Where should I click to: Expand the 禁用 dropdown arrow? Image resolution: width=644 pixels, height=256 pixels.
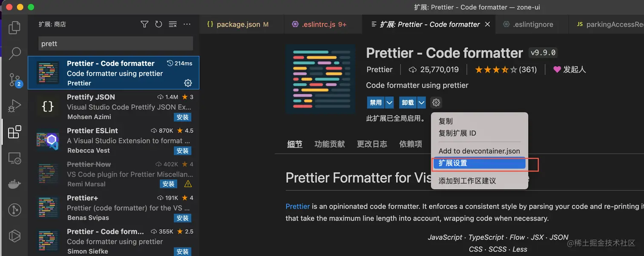389,102
